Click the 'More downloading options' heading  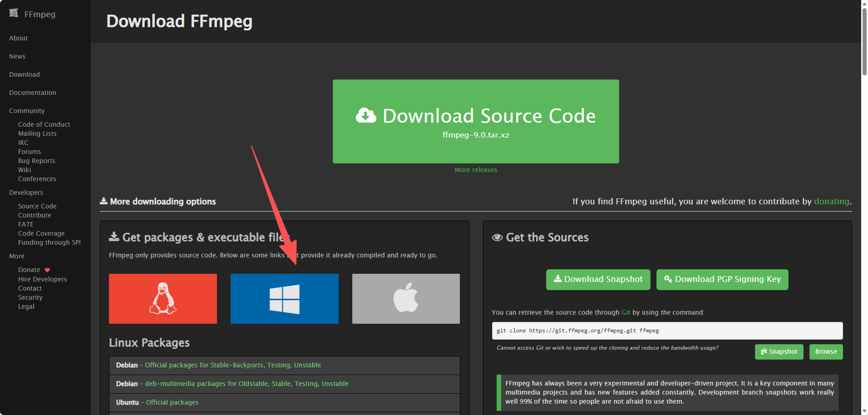click(x=158, y=201)
